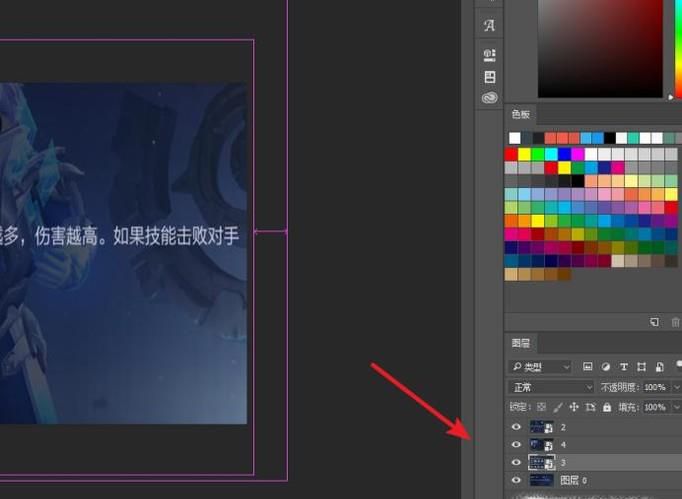This screenshot has height=499, width=682.
Task: Open the panel icon below the Glyphs icon
Action: pos(490,55)
